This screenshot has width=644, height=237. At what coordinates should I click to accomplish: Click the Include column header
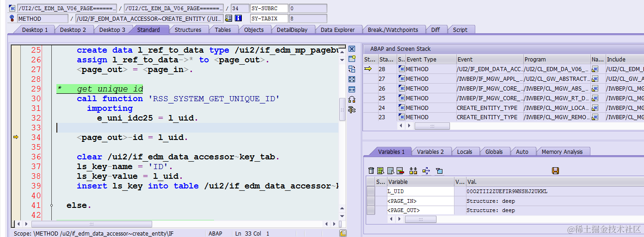(624, 59)
